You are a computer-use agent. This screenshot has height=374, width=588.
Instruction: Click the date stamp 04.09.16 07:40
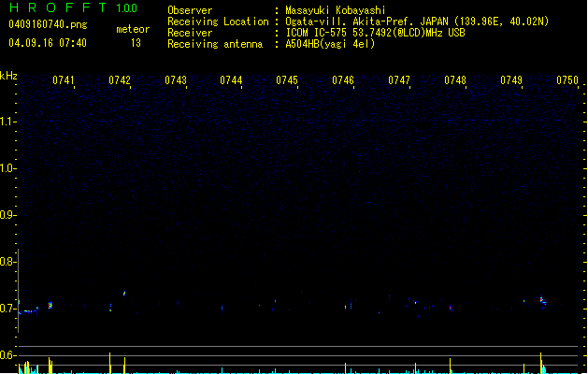click(x=48, y=43)
